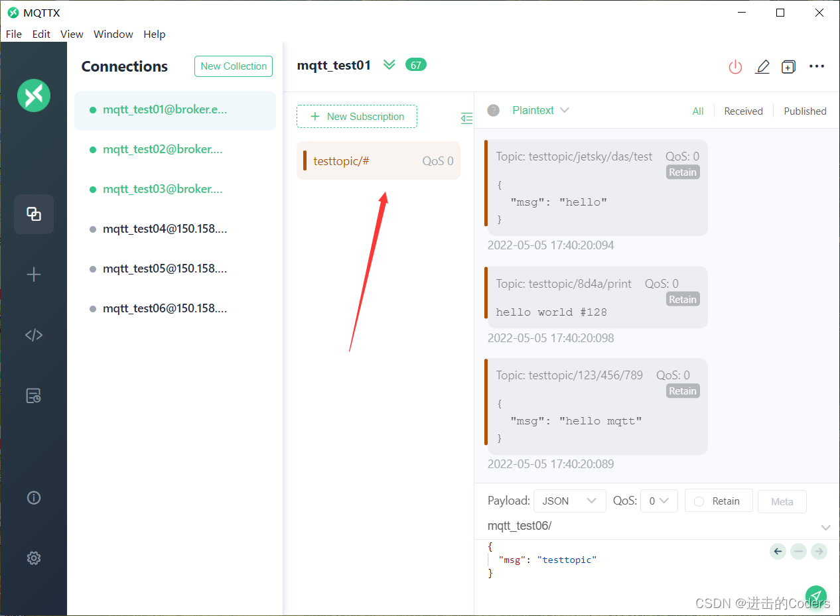
Task: Go to next sent message arrow
Action: (819, 551)
